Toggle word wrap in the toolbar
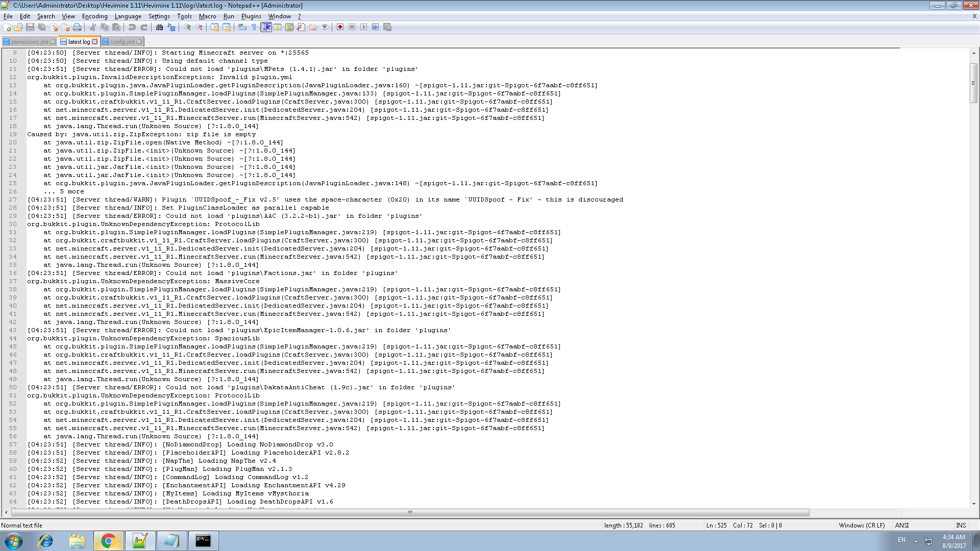The height and width of the screenshot is (551, 980). (242, 27)
